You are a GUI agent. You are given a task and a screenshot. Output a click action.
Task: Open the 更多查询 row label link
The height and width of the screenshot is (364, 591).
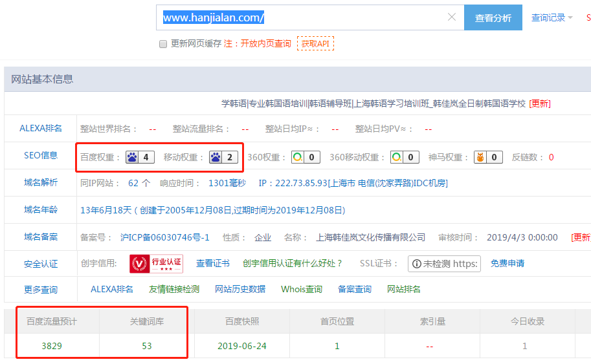[x=41, y=290]
